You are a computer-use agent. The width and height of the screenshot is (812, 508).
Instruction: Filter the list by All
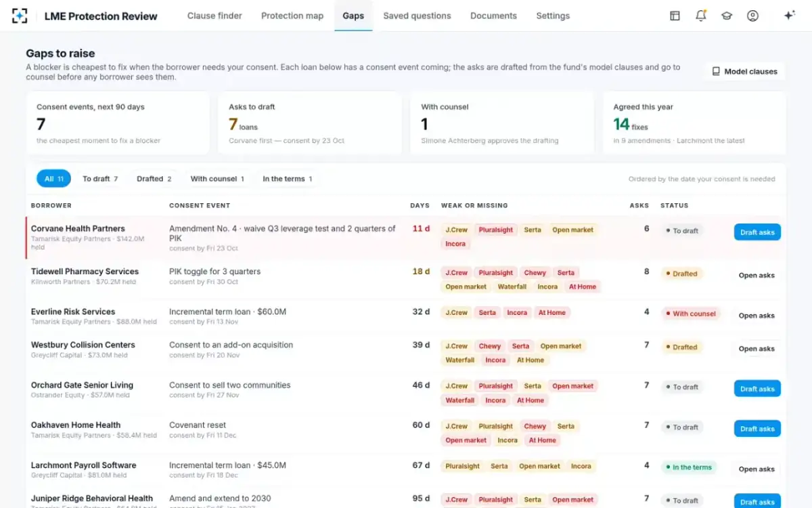[x=53, y=179]
